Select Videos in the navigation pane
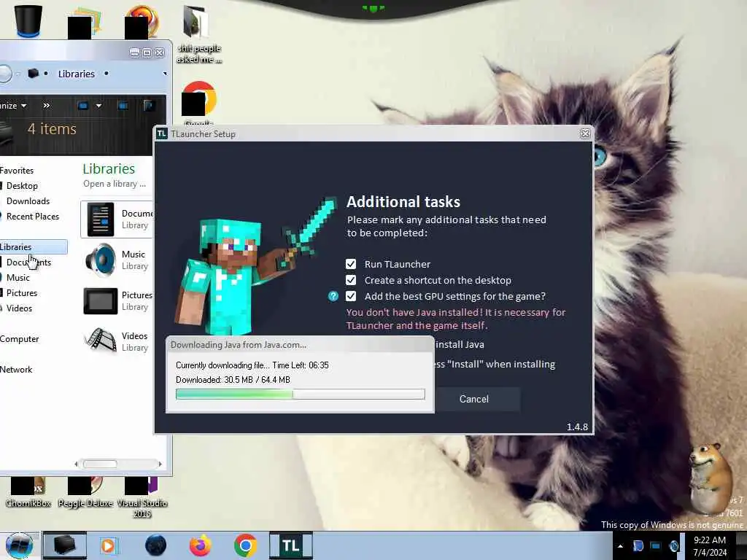The width and height of the screenshot is (747, 560). click(19, 308)
